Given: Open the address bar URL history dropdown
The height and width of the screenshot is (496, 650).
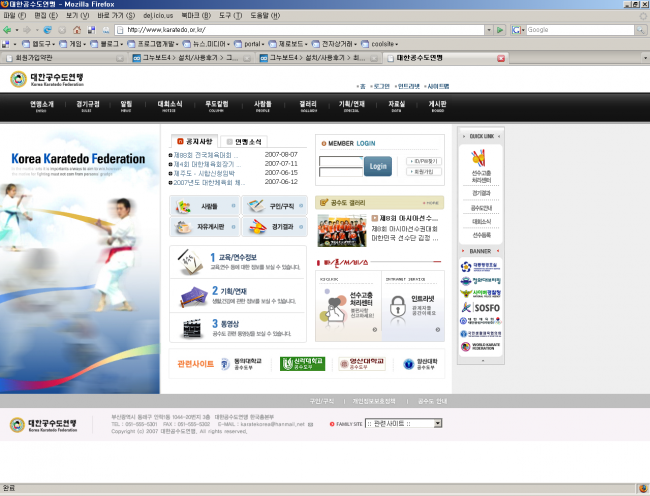Looking at the screenshot, I should (489, 30).
